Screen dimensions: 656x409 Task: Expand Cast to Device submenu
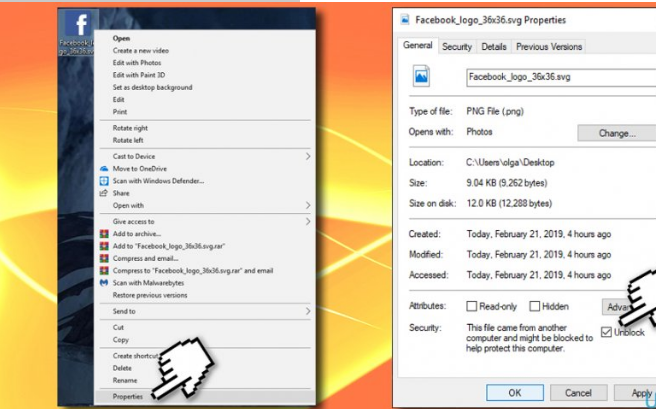click(x=308, y=156)
